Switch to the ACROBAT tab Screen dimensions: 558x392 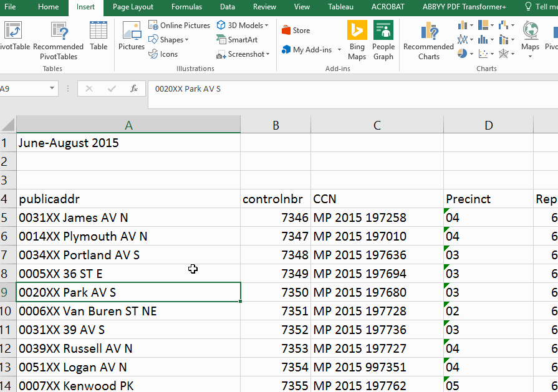point(388,7)
